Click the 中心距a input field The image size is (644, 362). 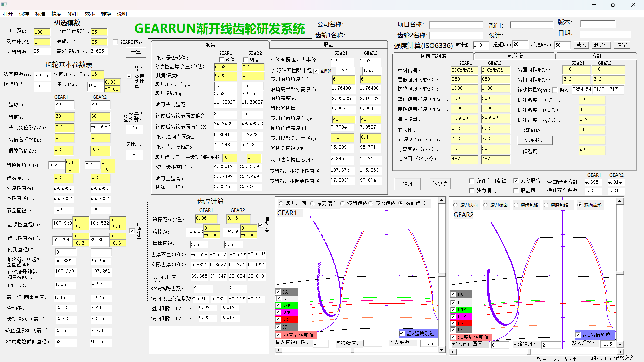[42, 32]
